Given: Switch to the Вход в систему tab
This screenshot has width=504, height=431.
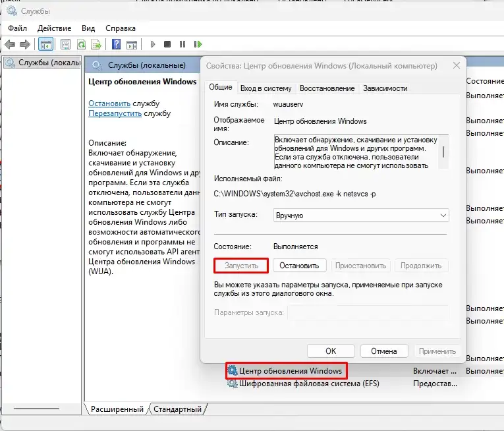Looking at the screenshot, I should (266, 88).
